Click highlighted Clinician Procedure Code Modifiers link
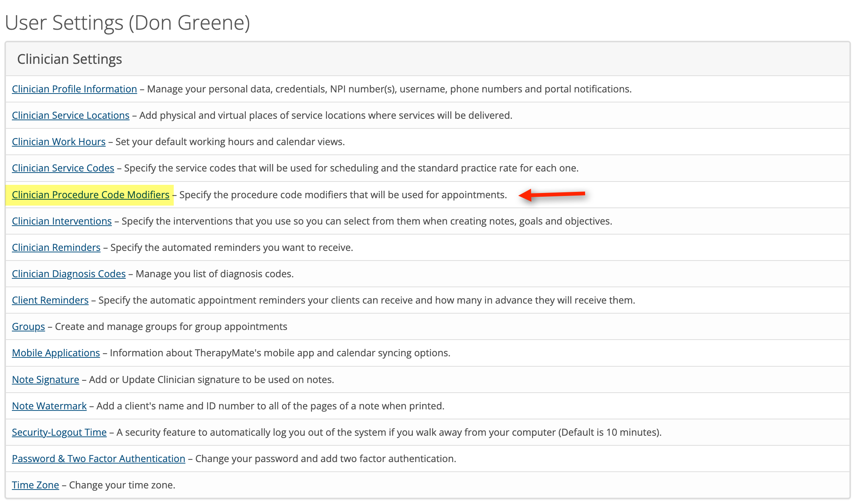This screenshot has width=868, height=504. point(91,195)
